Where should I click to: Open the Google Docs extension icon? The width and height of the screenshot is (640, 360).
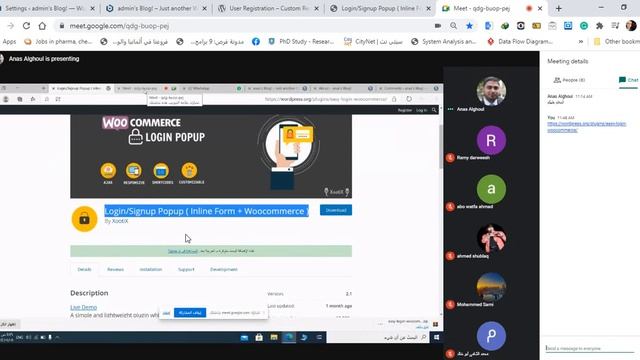(x=488, y=26)
